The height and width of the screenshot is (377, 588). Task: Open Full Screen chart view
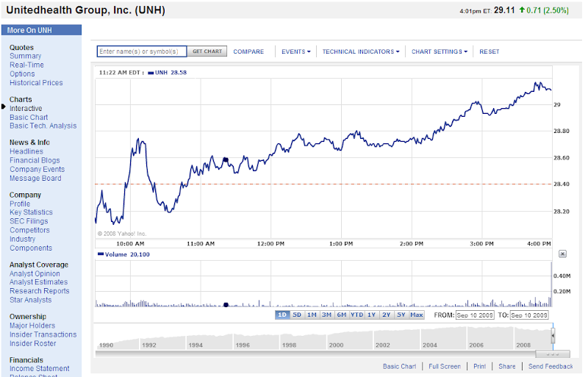pos(445,366)
